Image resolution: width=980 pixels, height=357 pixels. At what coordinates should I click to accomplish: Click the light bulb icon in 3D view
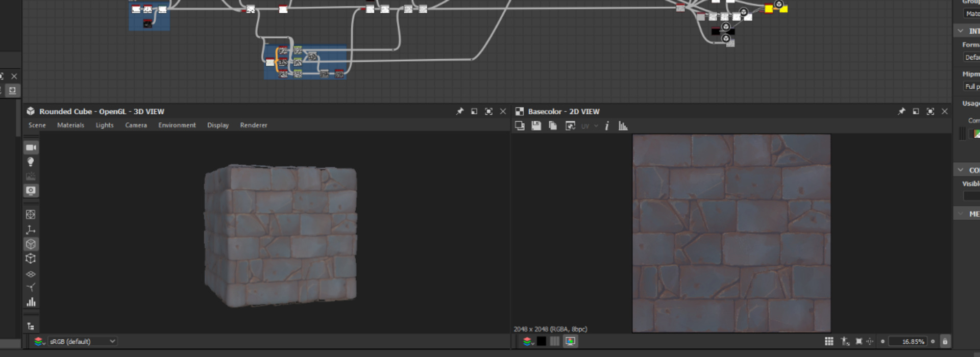coord(31,162)
